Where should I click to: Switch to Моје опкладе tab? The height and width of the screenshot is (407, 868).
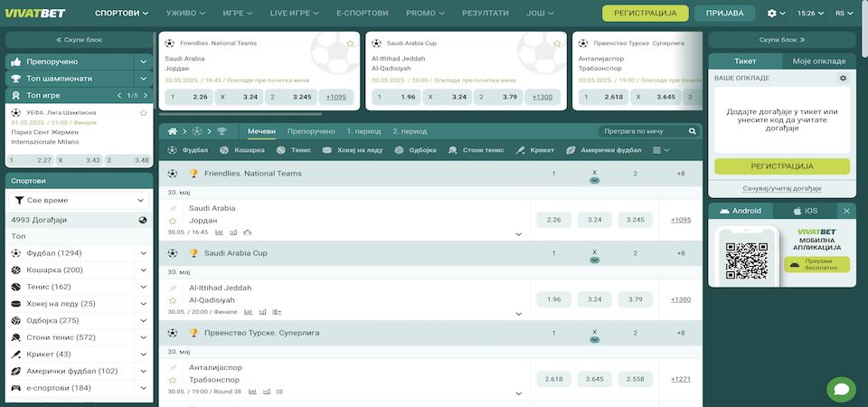click(819, 61)
